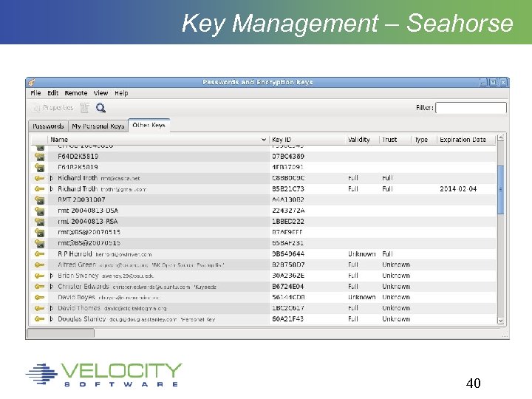
Task: Click the key icon beside Richard Troth rmt@casita.net
Action: tap(39, 178)
